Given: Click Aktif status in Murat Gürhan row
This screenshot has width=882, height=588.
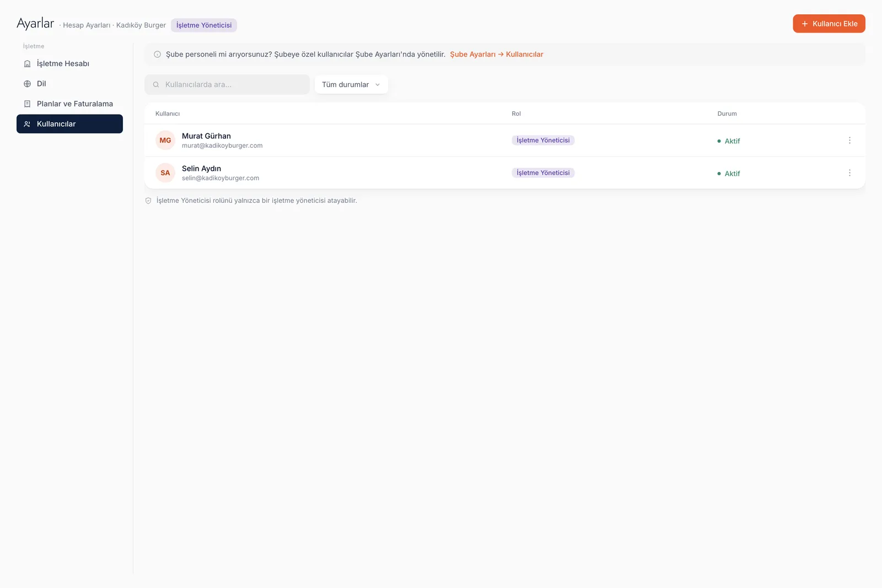Looking at the screenshot, I should pos(729,141).
